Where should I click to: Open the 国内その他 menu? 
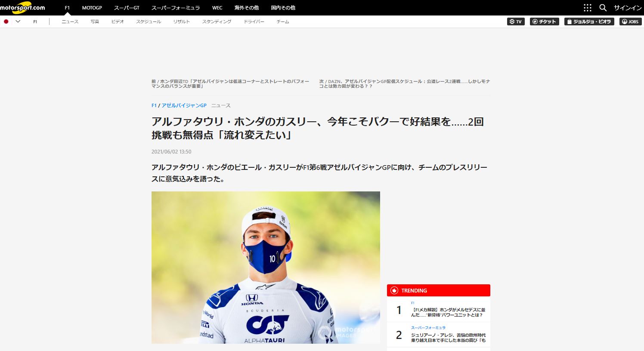click(x=283, y=8)
